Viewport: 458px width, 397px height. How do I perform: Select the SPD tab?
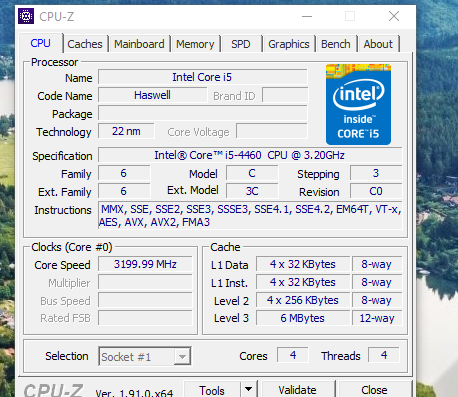[241, 44]
